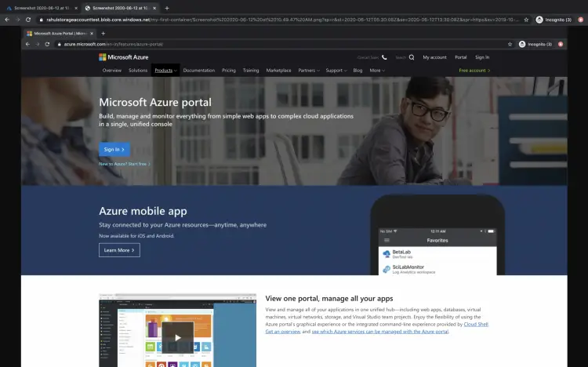Select the BetaLab item in phone mockup
The height and width of the screenshot is (367, 588).
[x=437, y=254]
